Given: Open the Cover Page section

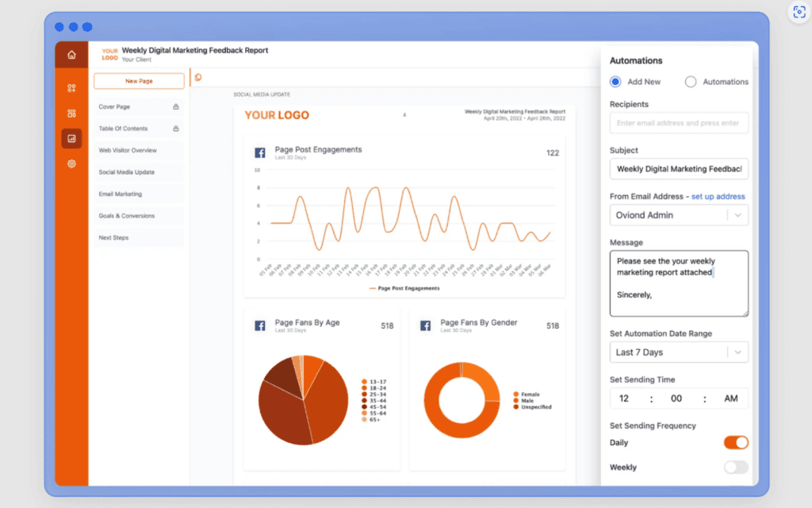Looking at the screenshot, I should click(138, 107).
